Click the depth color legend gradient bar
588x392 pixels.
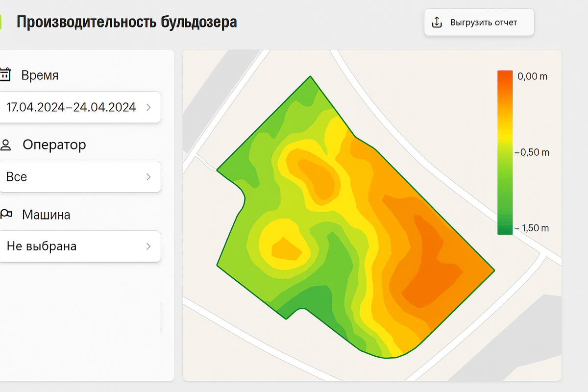[x=504, y=152]
